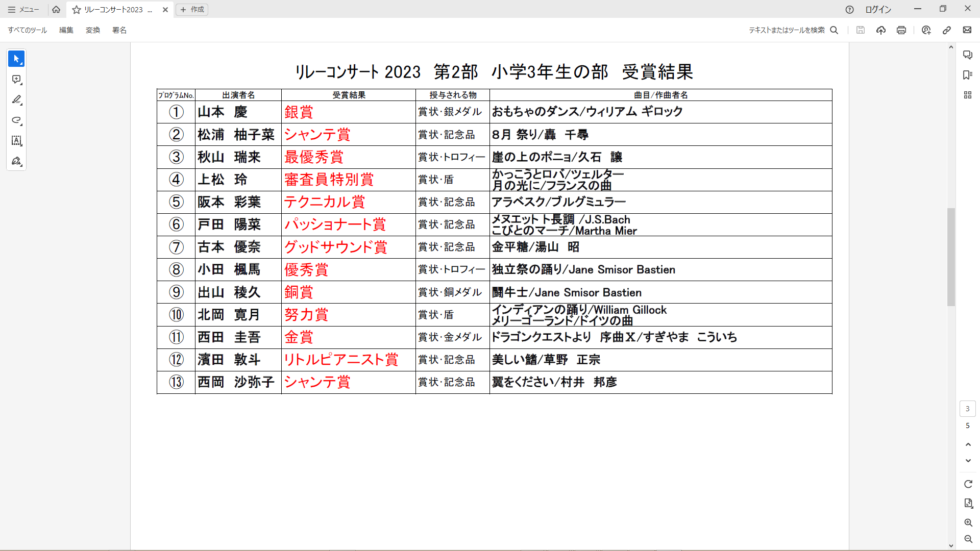Screen dimensions: 980x551
Task: Click the 授与される物 column header
Action: pos(453,95)
